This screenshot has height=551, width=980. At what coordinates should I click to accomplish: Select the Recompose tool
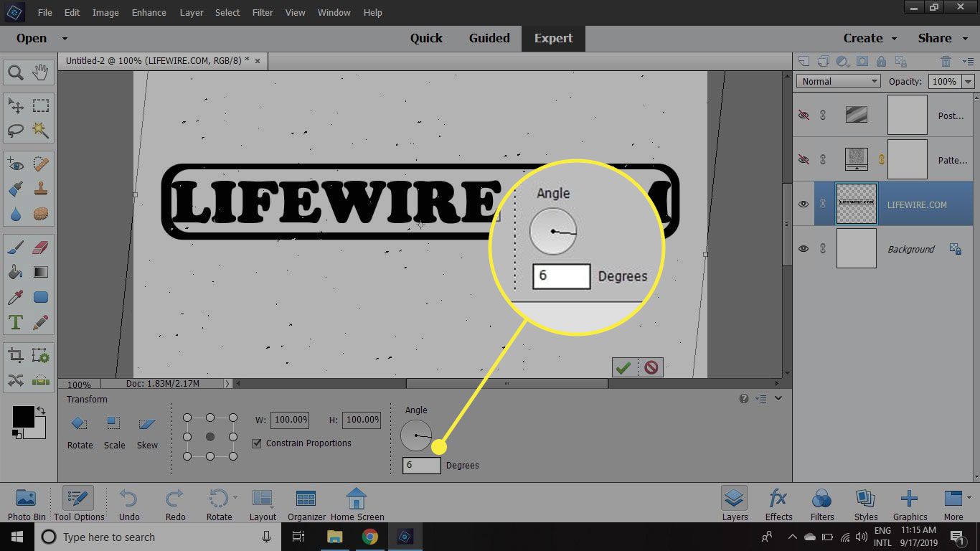(41, 356)
